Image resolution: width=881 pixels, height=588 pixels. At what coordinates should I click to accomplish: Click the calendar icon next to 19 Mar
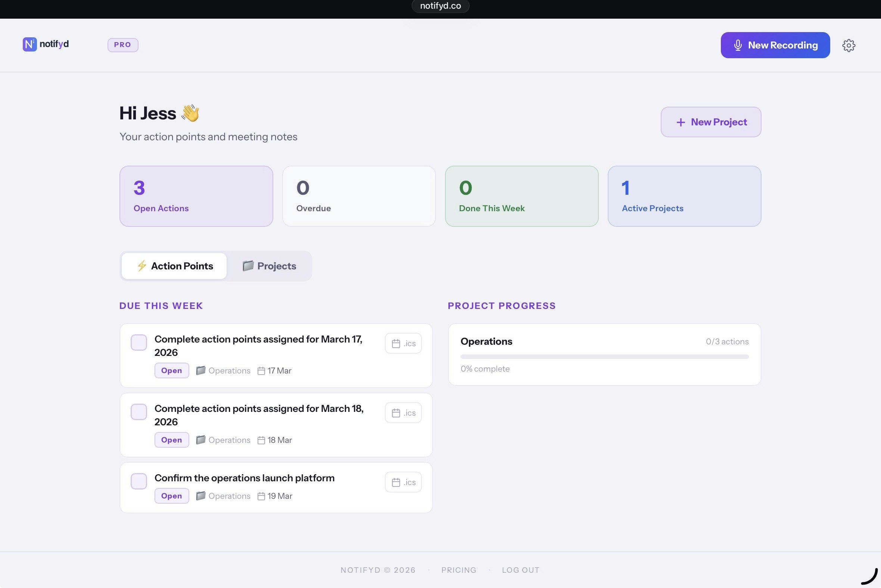(262, 496)
